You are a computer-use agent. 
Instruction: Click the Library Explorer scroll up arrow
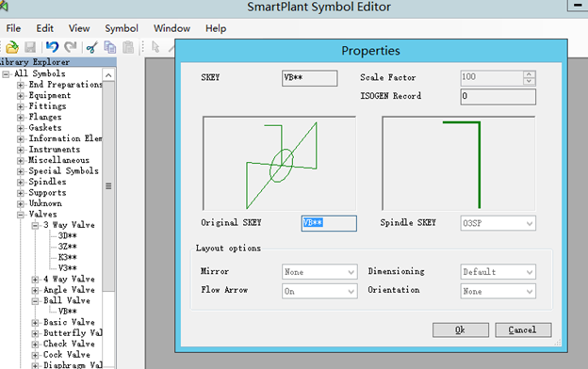pos(108,75)
